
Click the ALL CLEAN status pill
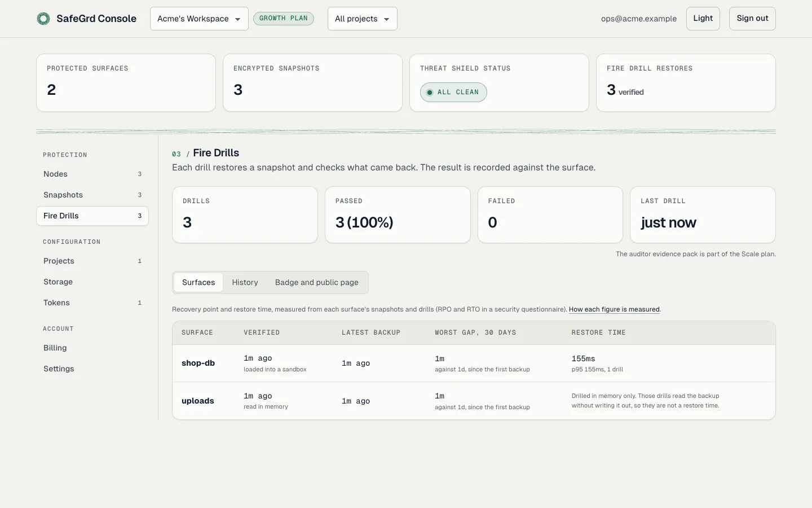click(x=453, y=92)
